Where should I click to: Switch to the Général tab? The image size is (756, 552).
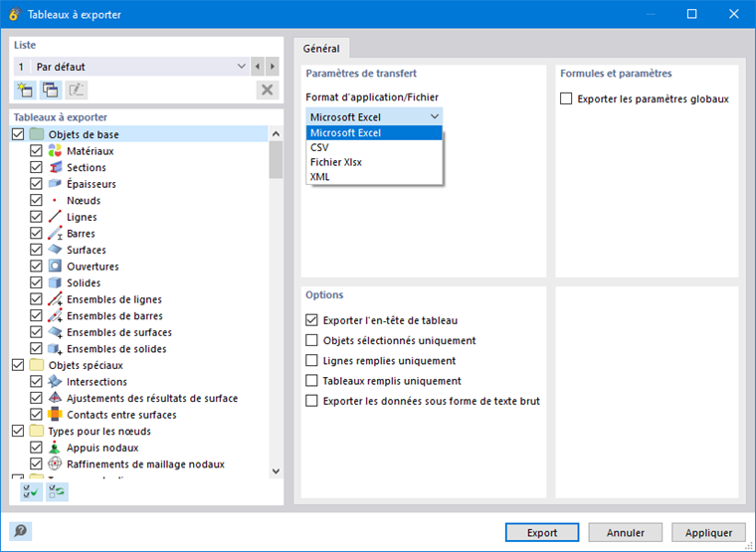pos(320,48)
